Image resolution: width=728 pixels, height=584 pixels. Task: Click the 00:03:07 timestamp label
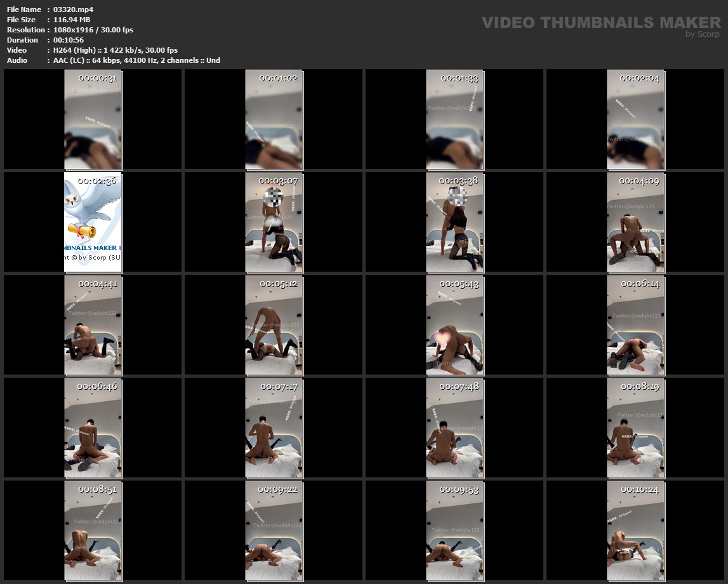(278, 181)
